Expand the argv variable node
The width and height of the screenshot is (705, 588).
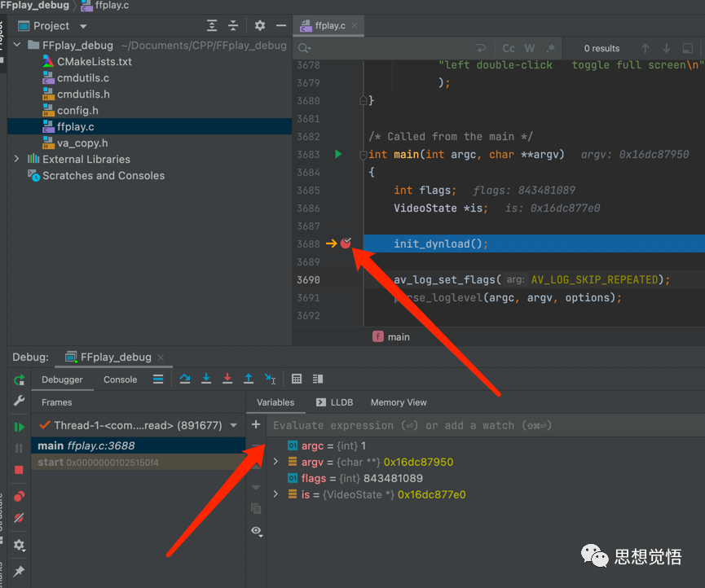tap(275, 462)
